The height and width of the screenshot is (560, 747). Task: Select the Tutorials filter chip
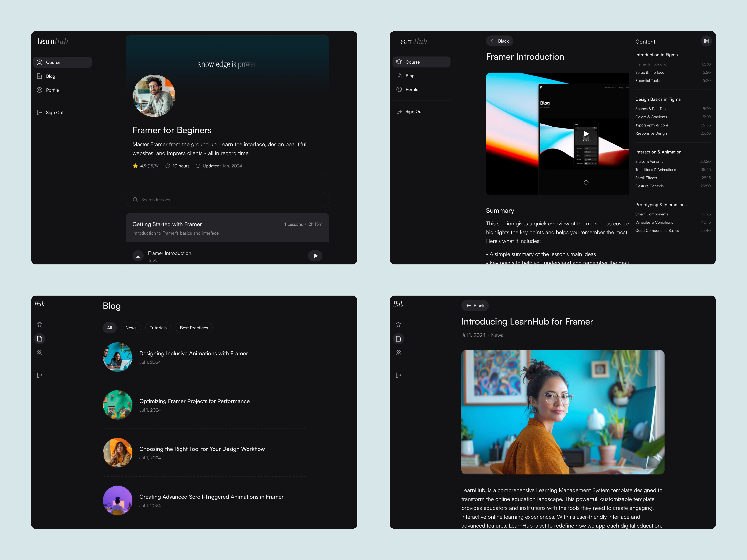click(158, 328)
